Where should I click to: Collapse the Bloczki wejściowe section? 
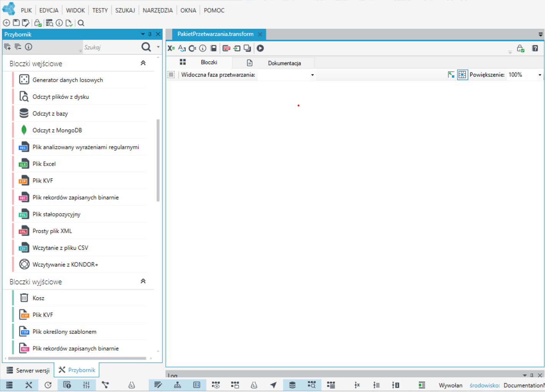[x=143, y=63]
